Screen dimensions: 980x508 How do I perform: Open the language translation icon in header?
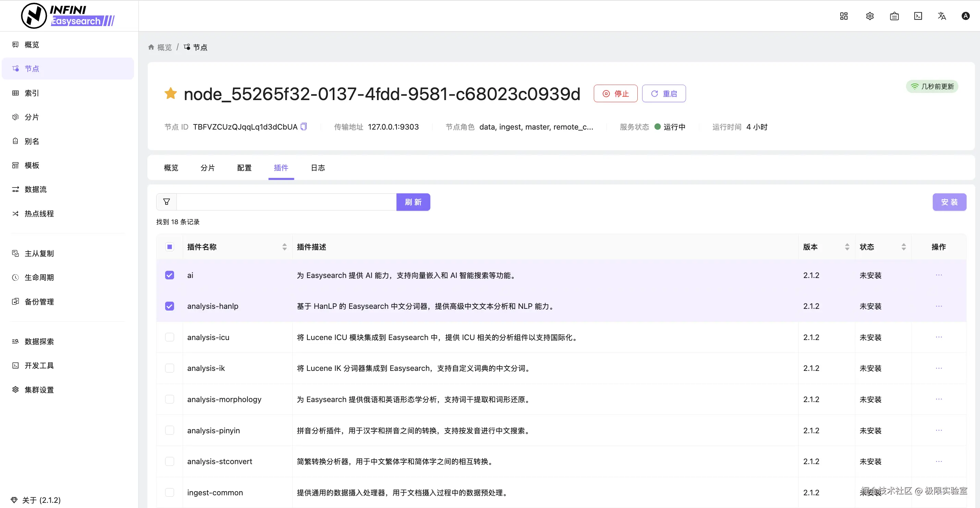pos(942,16)
